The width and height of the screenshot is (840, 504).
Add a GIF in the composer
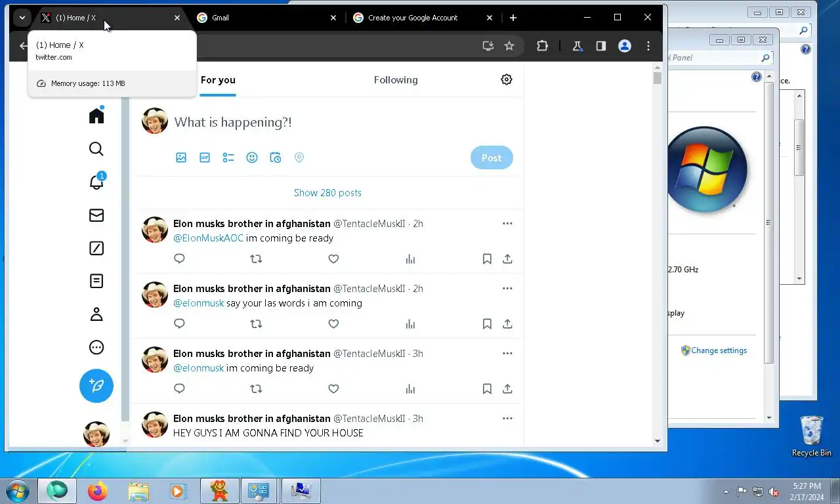(x=205, y=157)
